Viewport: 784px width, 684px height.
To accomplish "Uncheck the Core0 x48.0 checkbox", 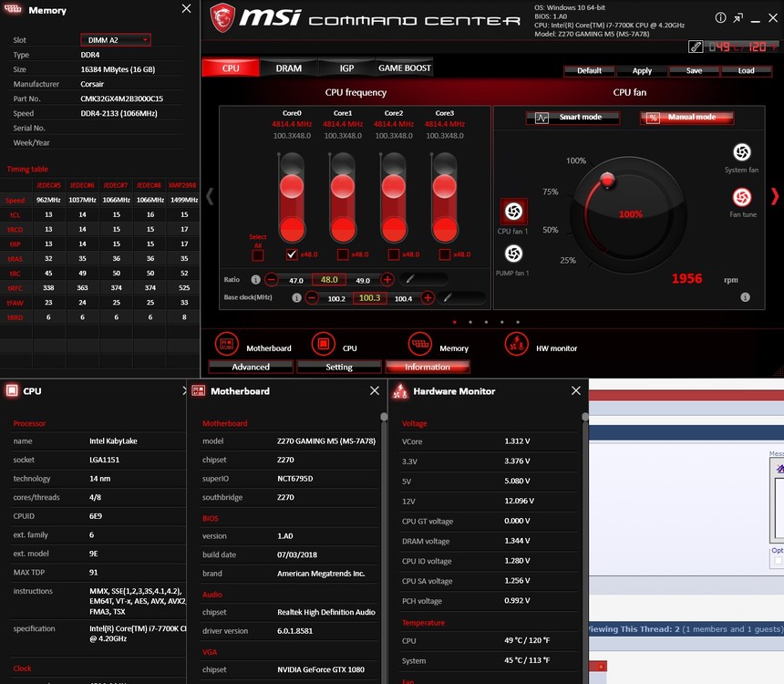I will 292,254.
